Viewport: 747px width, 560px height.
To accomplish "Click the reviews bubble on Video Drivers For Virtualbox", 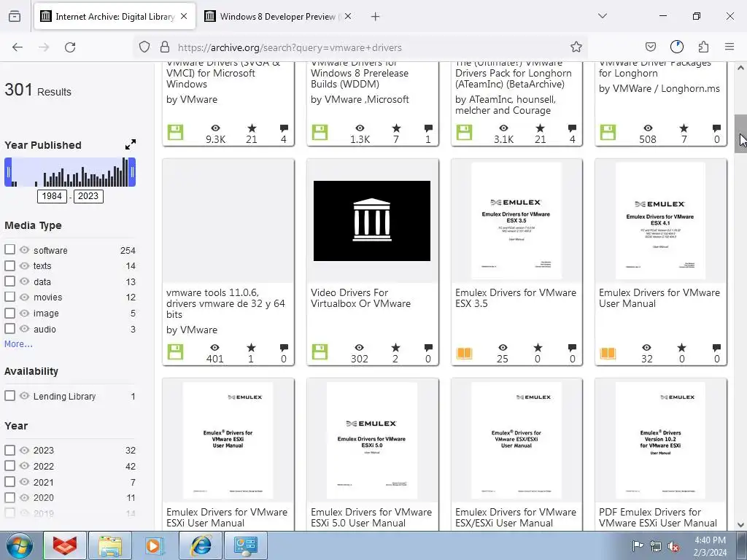I will pos(428,348).
